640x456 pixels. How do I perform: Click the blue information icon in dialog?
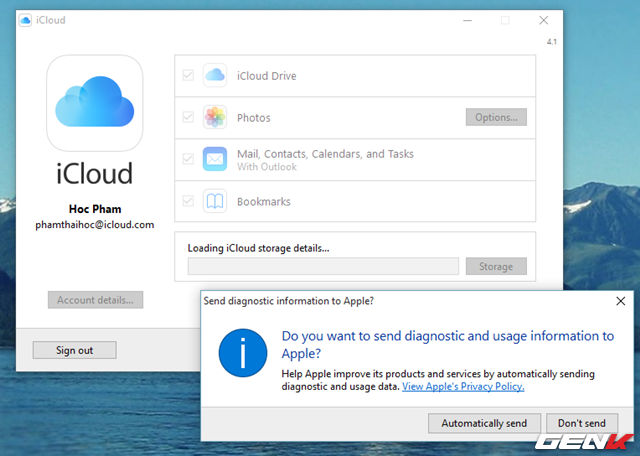tap(243, 355)
